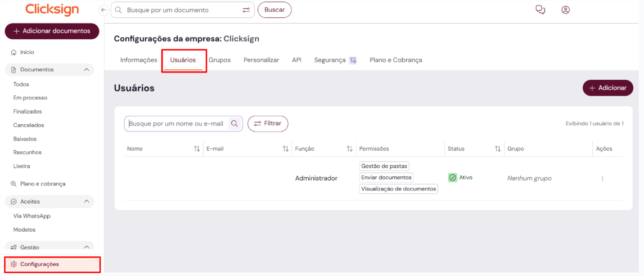Viewport: 644px width, 276px height.
Task: Click Adicionar documentos button
Action: (52, 31)
